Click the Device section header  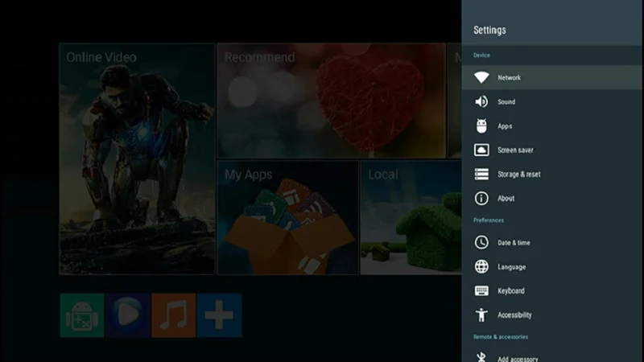(481, 55)
